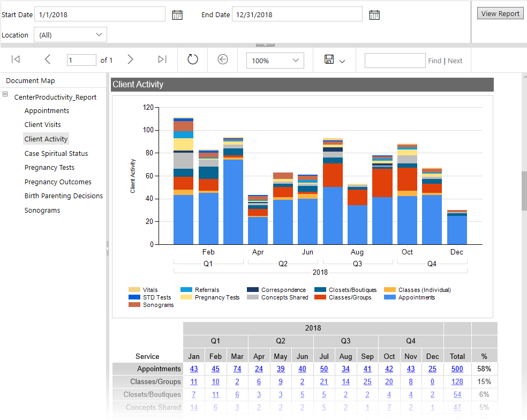Click the Q3 column header in table

pyautogui.click(x=346, y=341)
